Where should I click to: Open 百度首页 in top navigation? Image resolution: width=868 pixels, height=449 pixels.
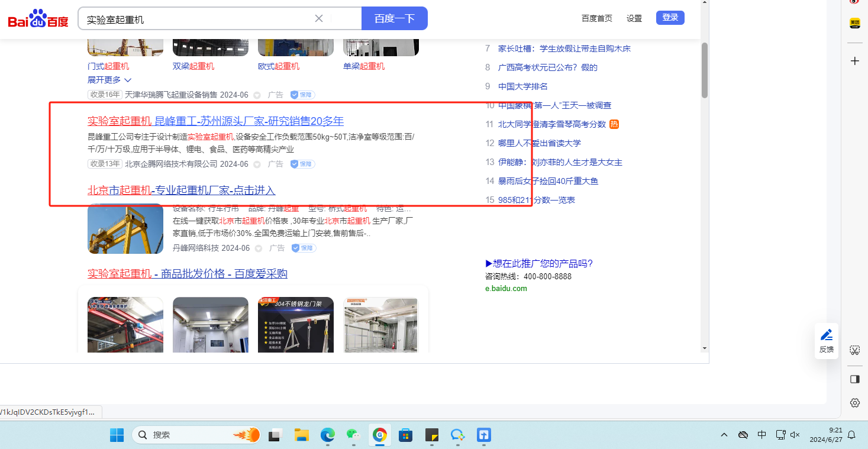pos(596,18)
